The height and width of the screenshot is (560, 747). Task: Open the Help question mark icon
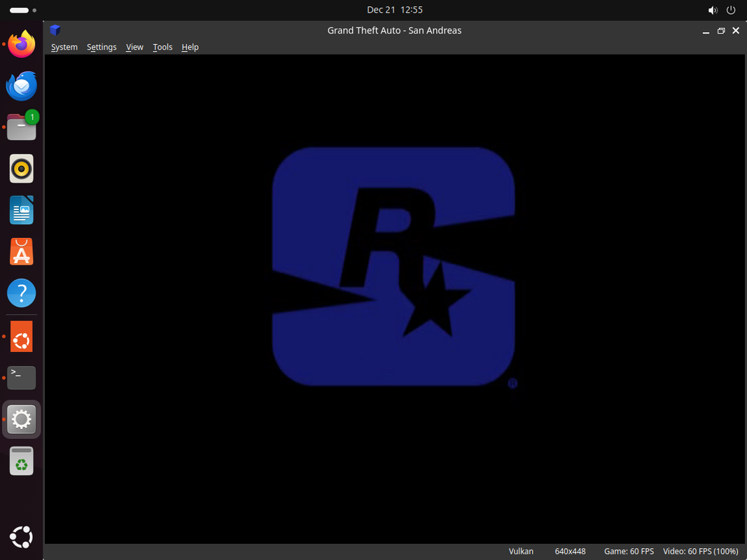click(22, 293)
